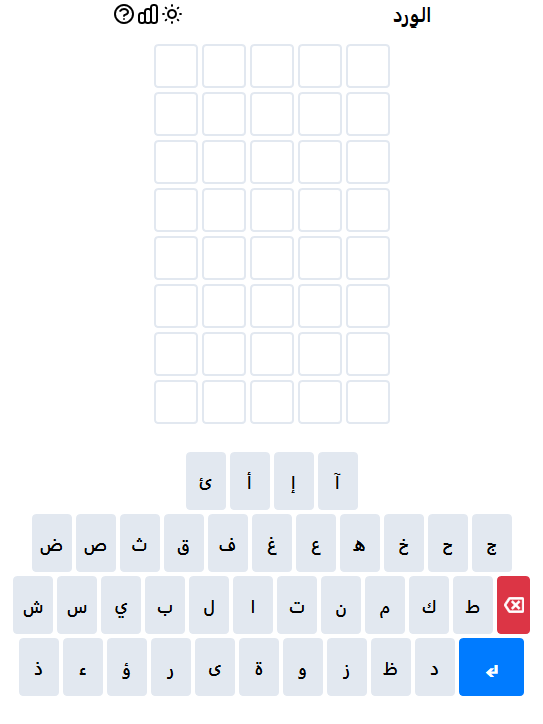Tap the hamza ء keyboard key
The height and width of the screenshot is (724, 543).
(83, 667)
